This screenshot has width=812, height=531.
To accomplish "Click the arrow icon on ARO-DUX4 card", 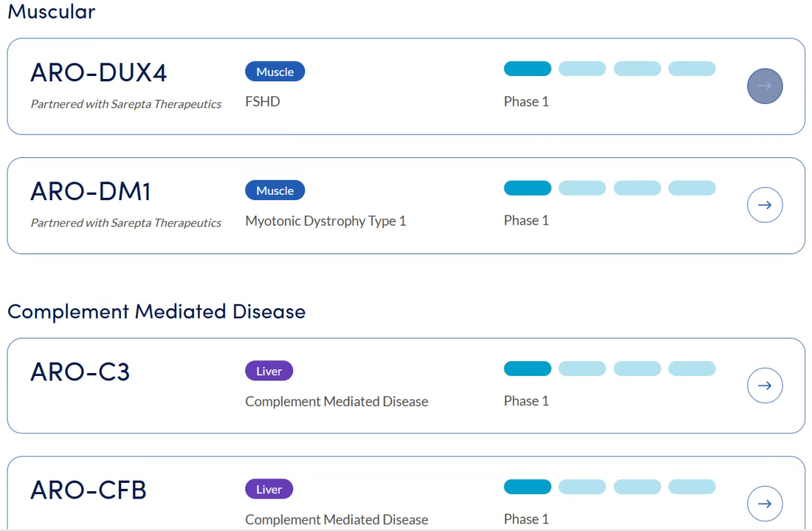I will point(765,86).
